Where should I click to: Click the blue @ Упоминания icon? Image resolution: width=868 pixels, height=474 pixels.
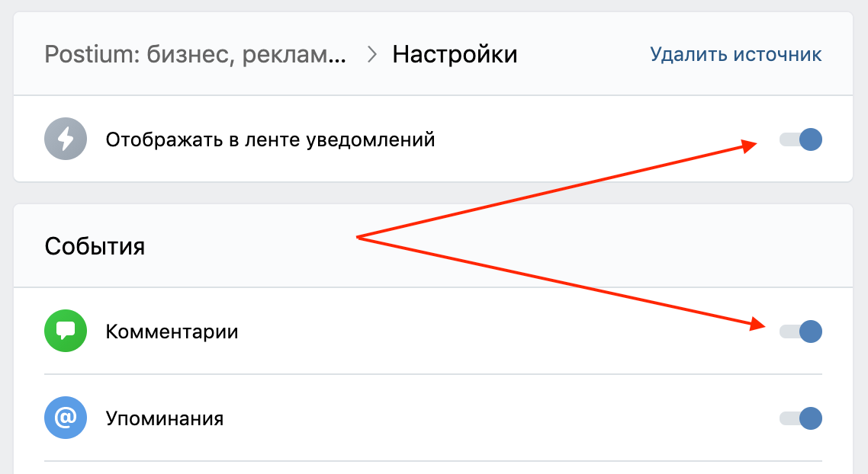tap(66, 418)
